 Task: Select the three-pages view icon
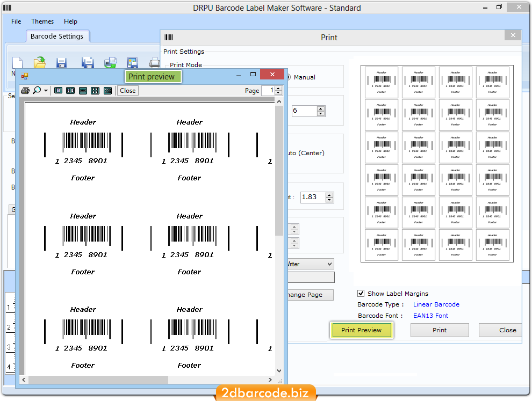click(x=83, y=91)
